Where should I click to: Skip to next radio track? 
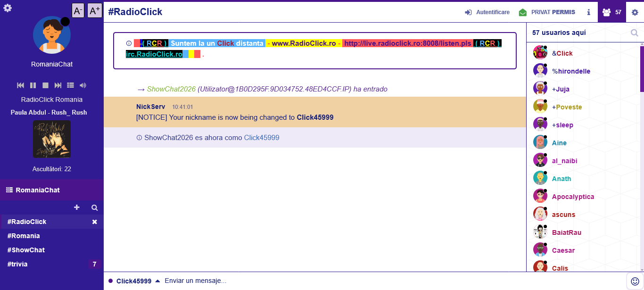[58, 85]
